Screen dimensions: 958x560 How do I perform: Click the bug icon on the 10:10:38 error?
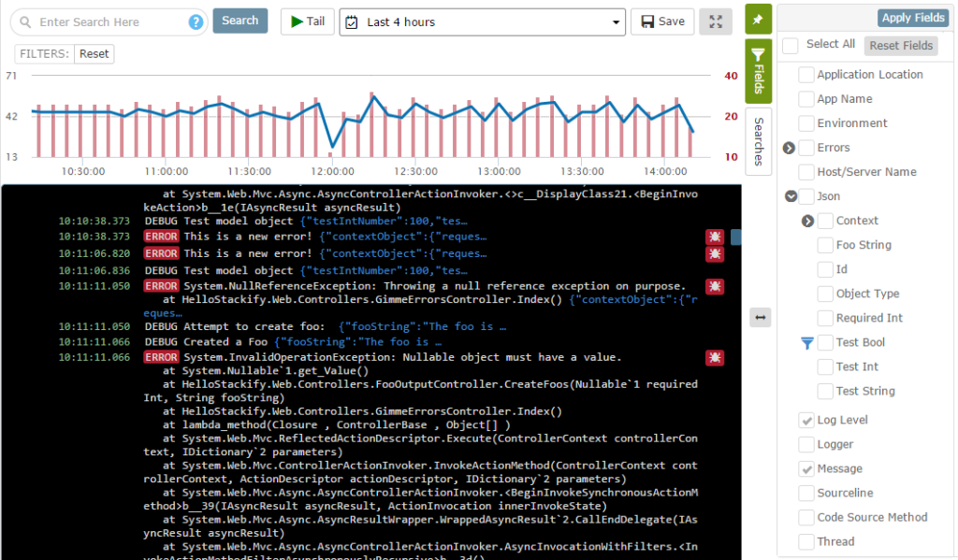point(714,237)
